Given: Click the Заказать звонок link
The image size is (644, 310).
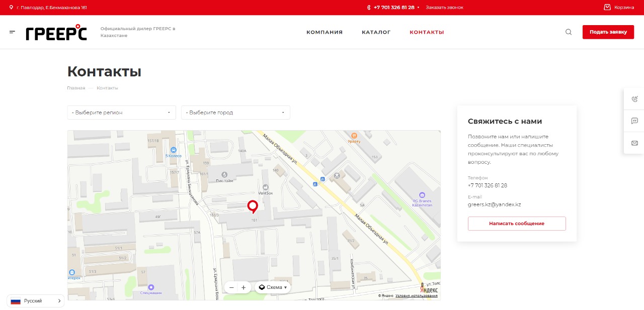Looking at the screenshot, I should (x=444, y=8).
